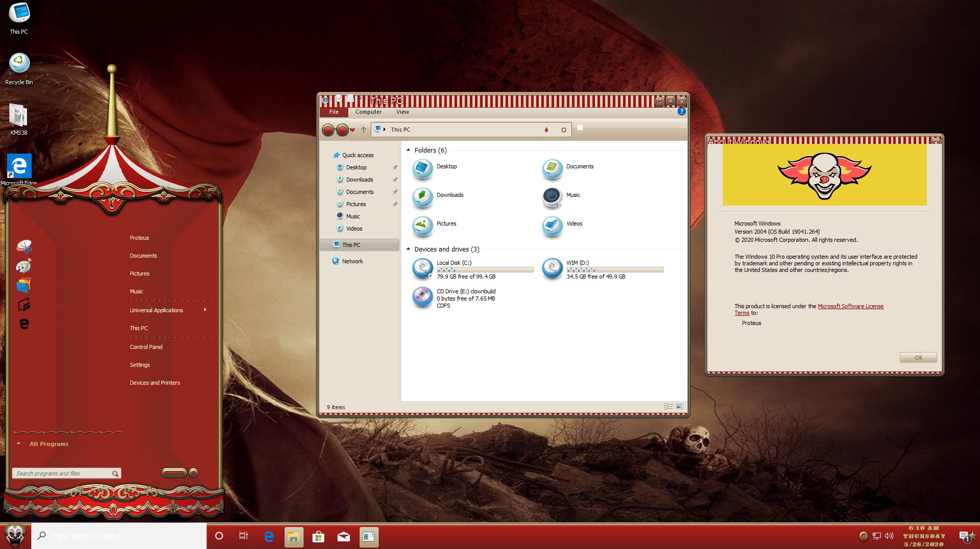
Task: Select Settings in Start menu
Action: click(139, 365)
